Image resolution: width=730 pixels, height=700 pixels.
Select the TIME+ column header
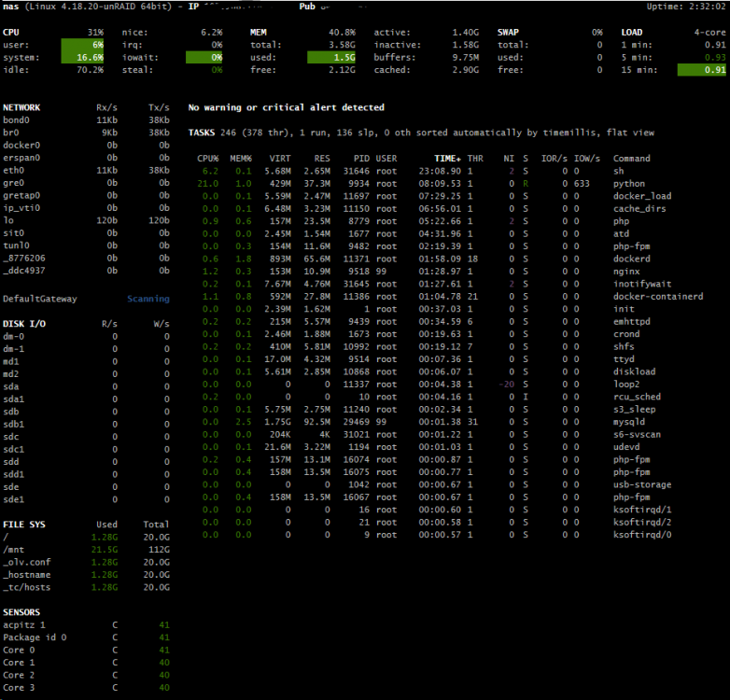(447, 159)
